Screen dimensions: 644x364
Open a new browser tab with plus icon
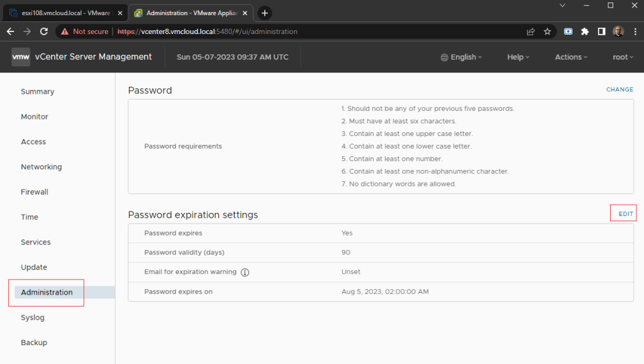[x=265, y=13]
